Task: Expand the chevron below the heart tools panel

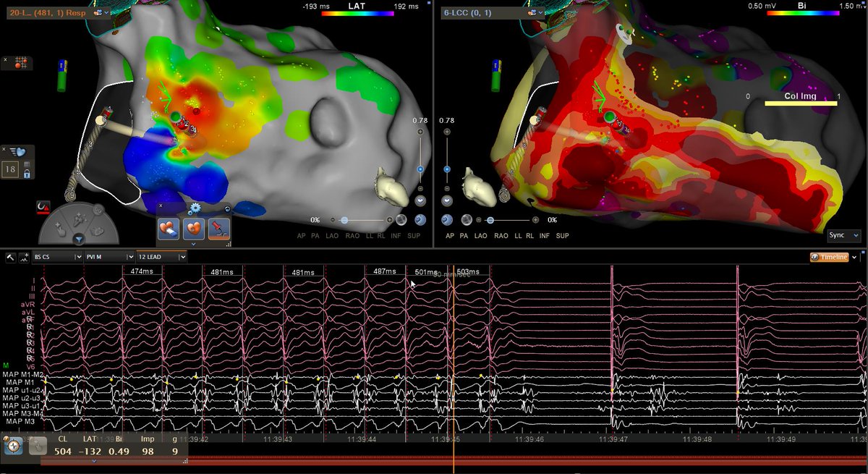Action: pyautogui.click(x=193, y=243)
